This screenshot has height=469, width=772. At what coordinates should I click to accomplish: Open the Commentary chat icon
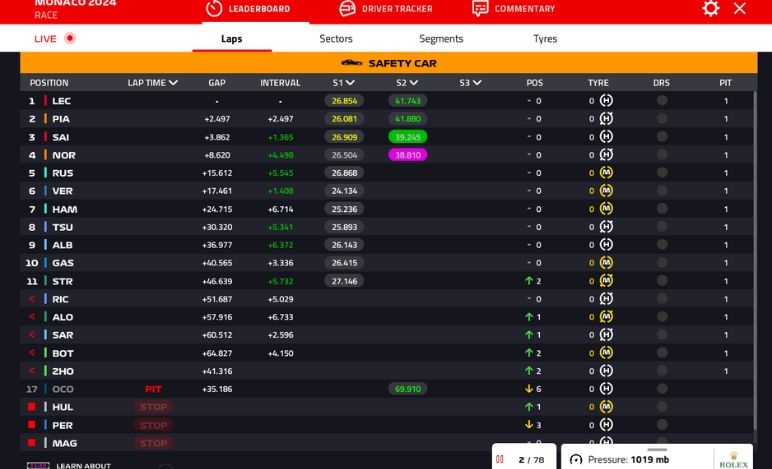(480, 9)
